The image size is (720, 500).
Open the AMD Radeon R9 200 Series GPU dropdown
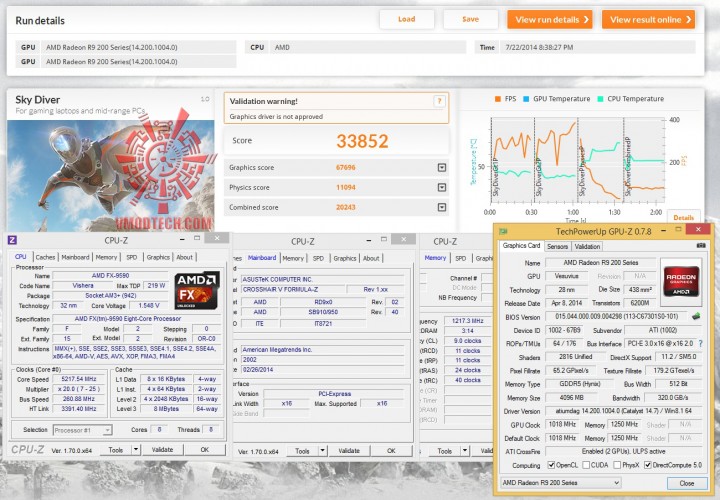coord(560,483)
